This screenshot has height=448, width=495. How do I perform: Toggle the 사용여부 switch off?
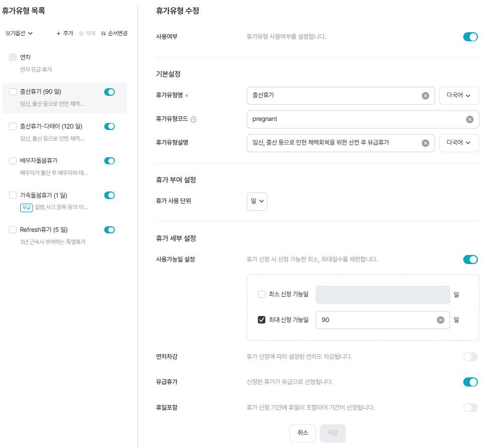(x=470, y=37)
